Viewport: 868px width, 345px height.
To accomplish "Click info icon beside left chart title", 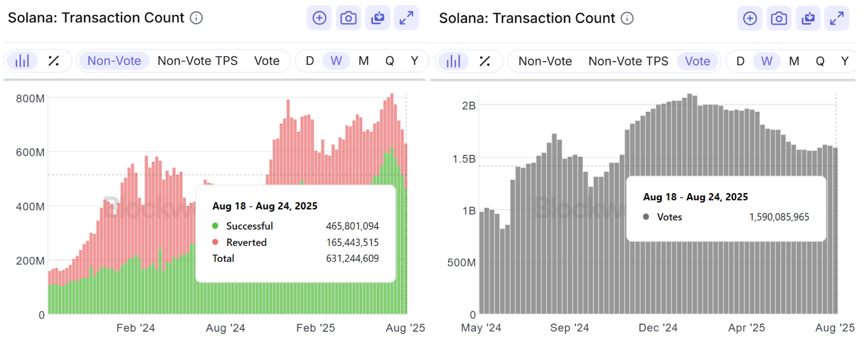I will (x=196, y=18).
